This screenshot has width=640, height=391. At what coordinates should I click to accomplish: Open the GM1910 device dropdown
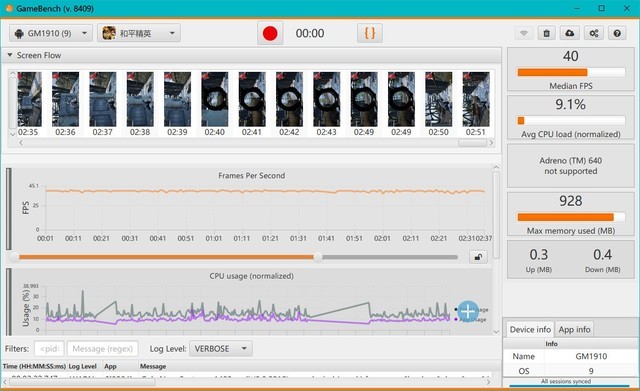51,33
